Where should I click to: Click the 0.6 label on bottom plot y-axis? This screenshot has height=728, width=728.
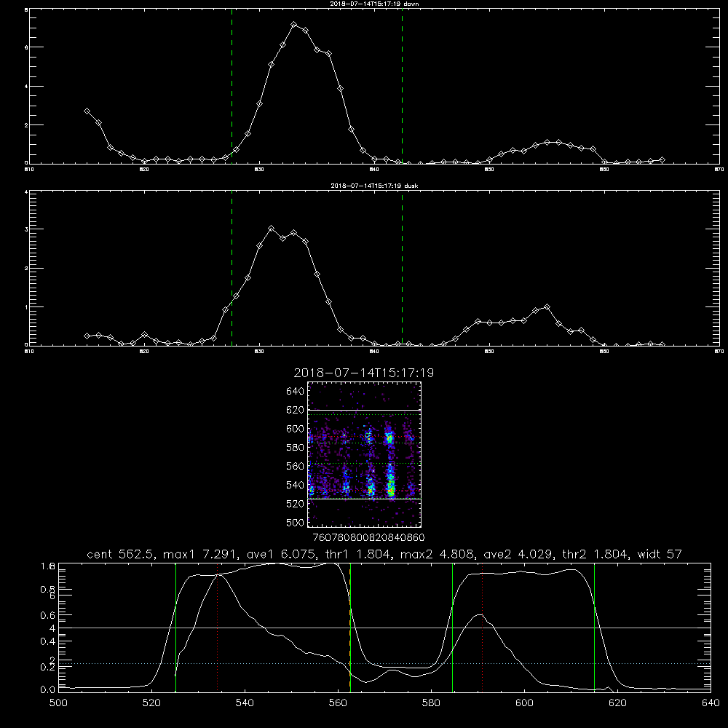click(48, 615)
